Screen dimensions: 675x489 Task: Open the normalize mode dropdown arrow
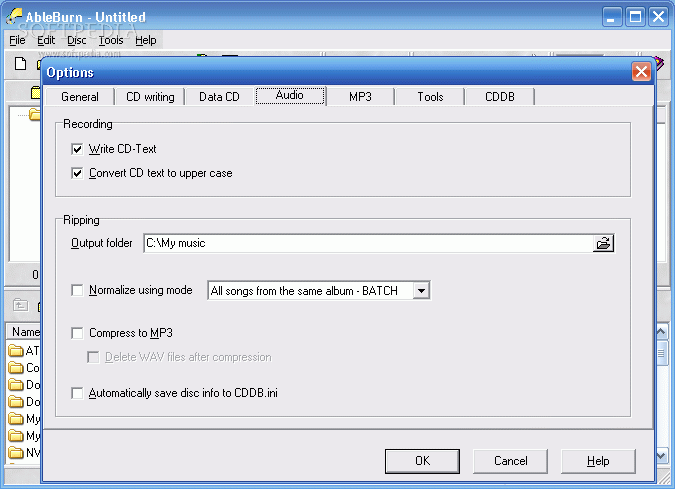[421, 291]
